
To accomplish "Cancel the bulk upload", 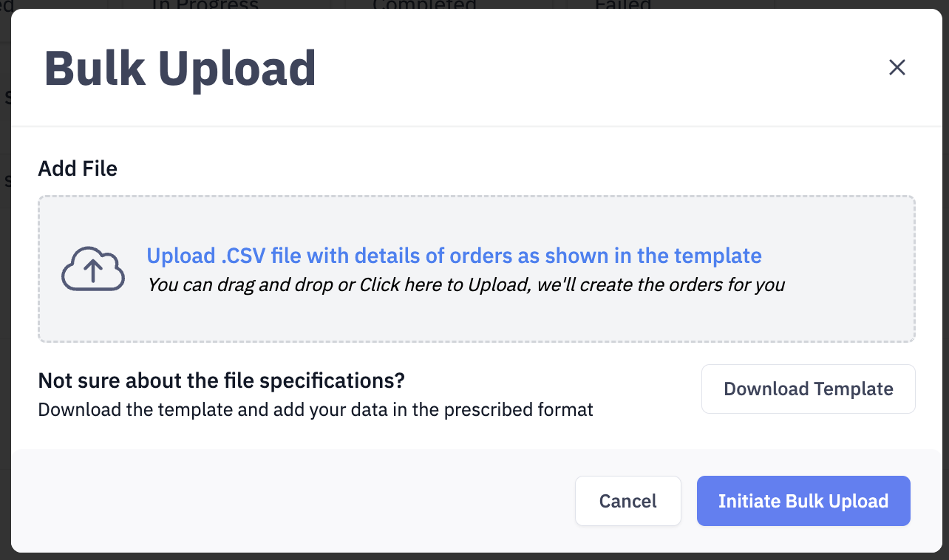I will (627, 501).
